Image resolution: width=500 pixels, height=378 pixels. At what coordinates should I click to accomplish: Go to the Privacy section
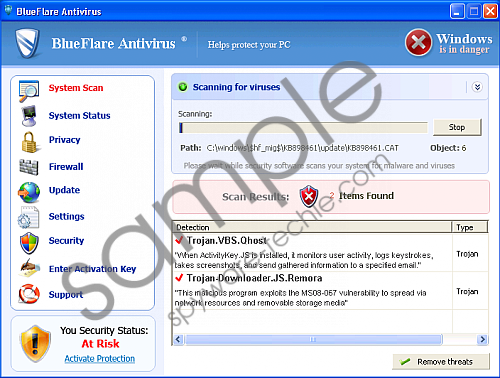pos(64,140)
